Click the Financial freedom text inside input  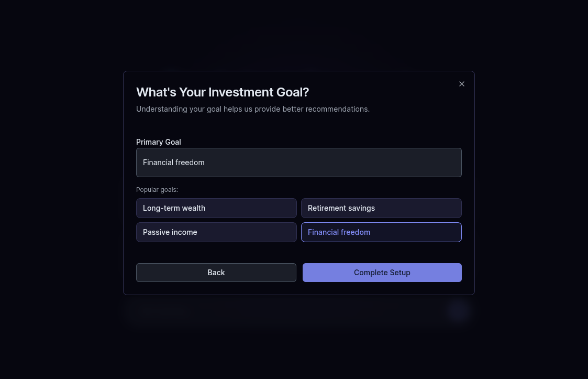pyautogui.click(x=173, y=163)
